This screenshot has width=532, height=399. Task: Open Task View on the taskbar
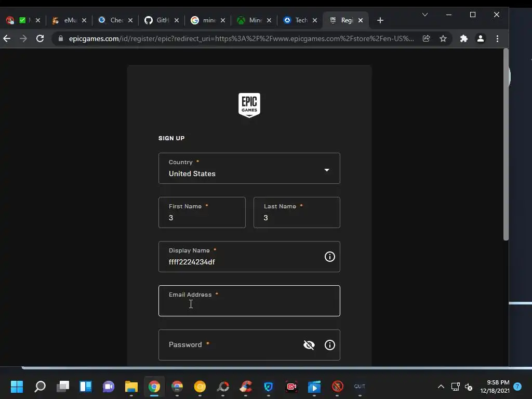[x=63, y=386]
